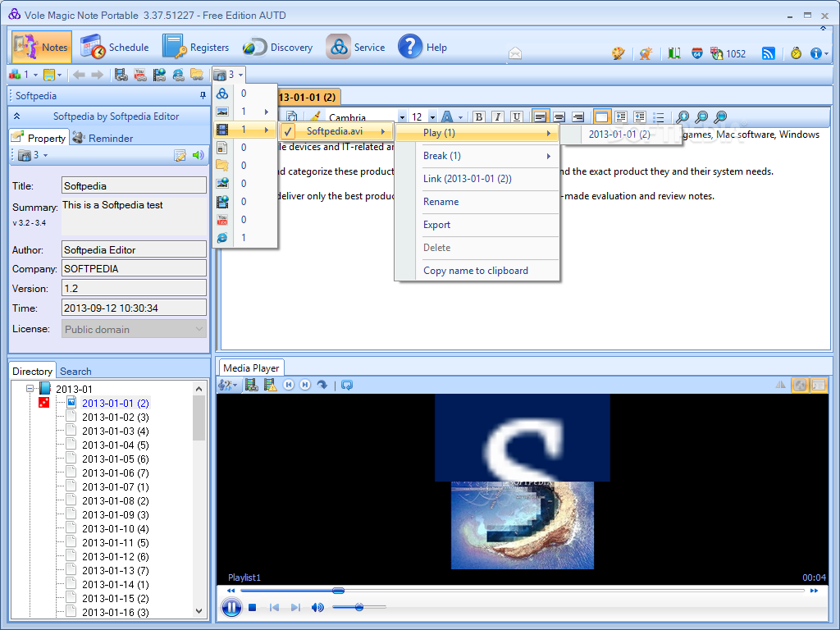
Task: Select the Softpedia.avi submenu item
Action: 336,131
